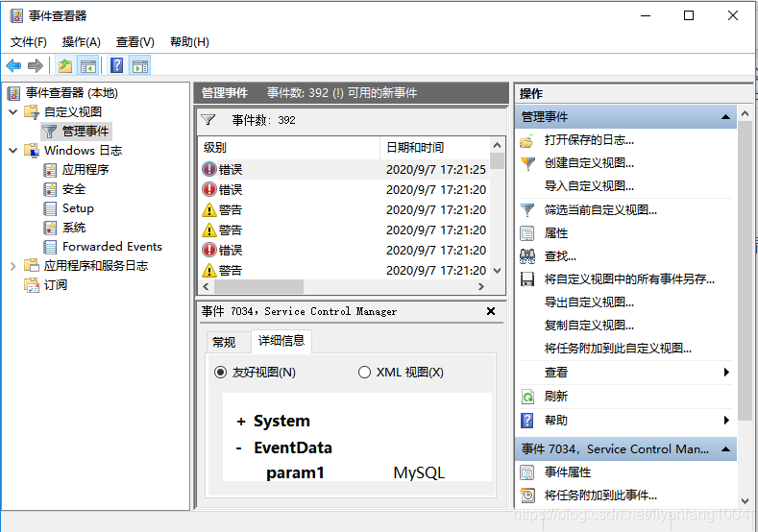The image size is (758, 532).
Task: Collapse the 自定义视图 tree node
Action: click(13, 112)
